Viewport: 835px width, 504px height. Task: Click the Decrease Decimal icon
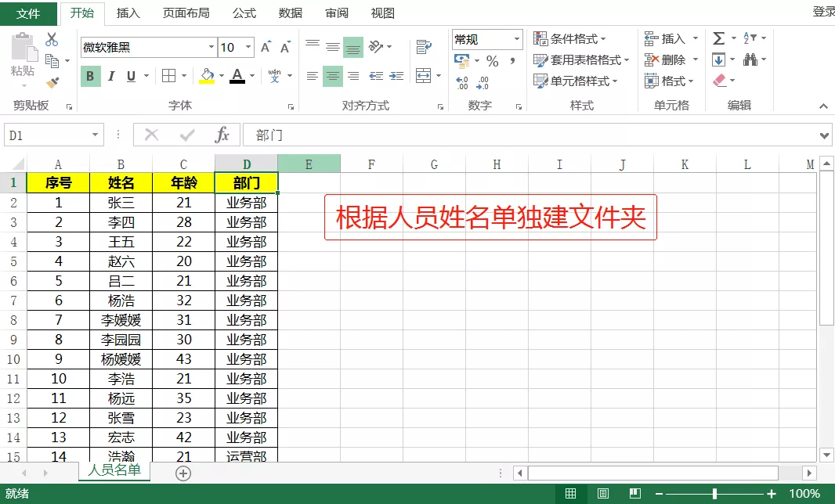483,82
